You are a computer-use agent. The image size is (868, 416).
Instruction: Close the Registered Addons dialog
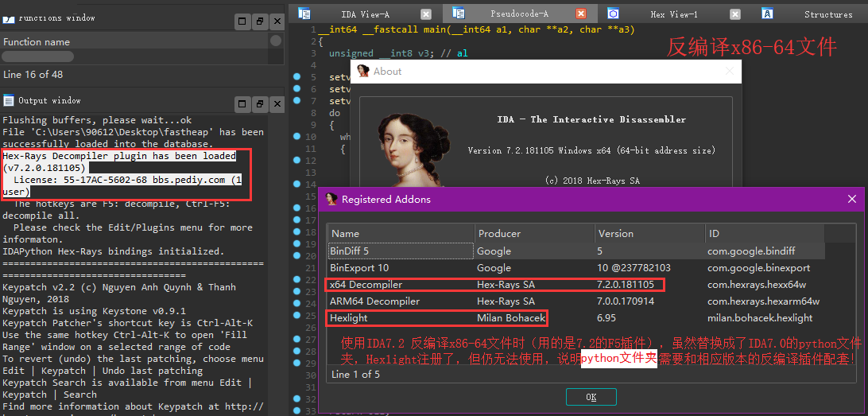click(x=852, y=199)
